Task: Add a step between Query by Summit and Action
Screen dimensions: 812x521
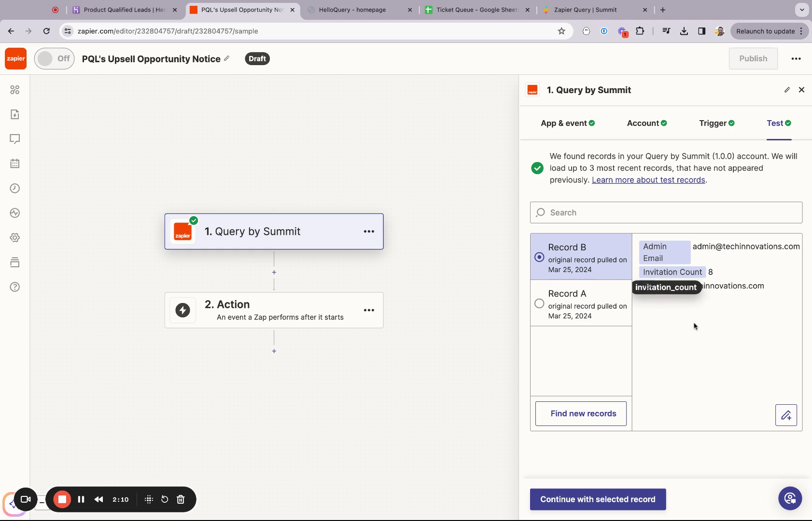Action: (x=274, y=272)
